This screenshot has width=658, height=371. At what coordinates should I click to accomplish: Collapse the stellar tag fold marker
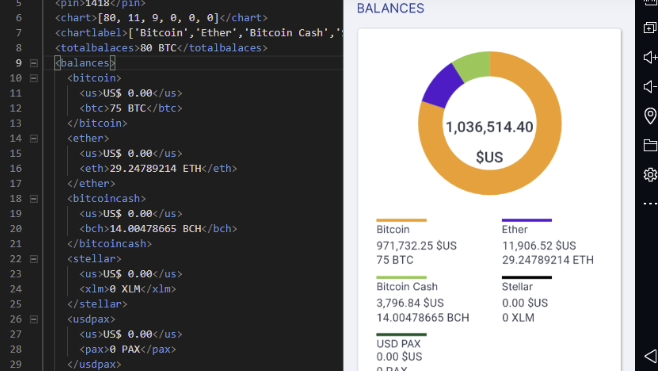(x=34, y=259)
